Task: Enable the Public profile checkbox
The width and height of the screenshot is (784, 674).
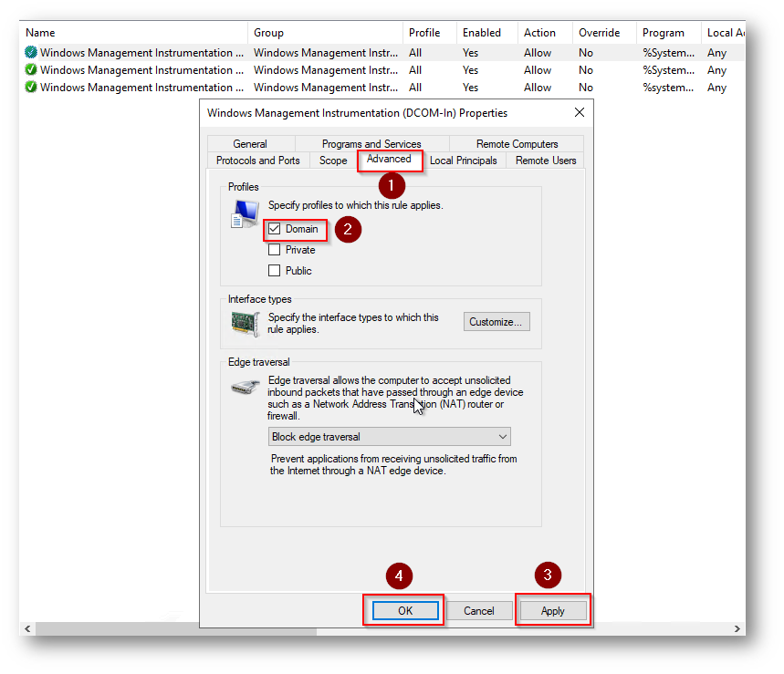Action: click(274, 271)
